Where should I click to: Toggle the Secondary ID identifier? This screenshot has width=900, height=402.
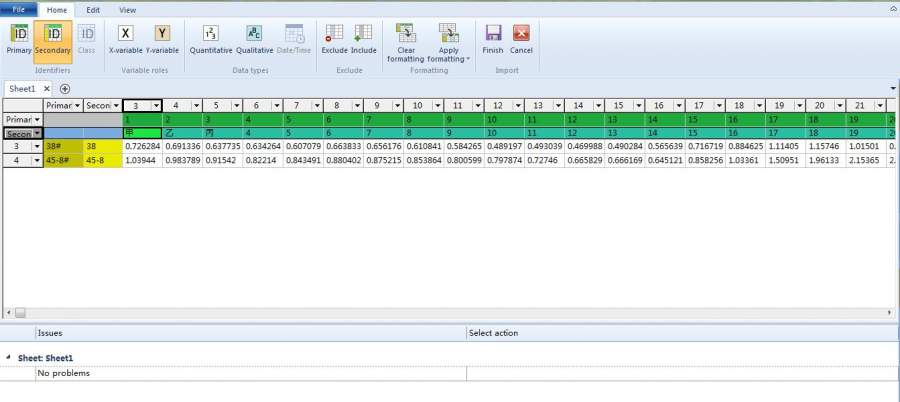tap(53, 40)
